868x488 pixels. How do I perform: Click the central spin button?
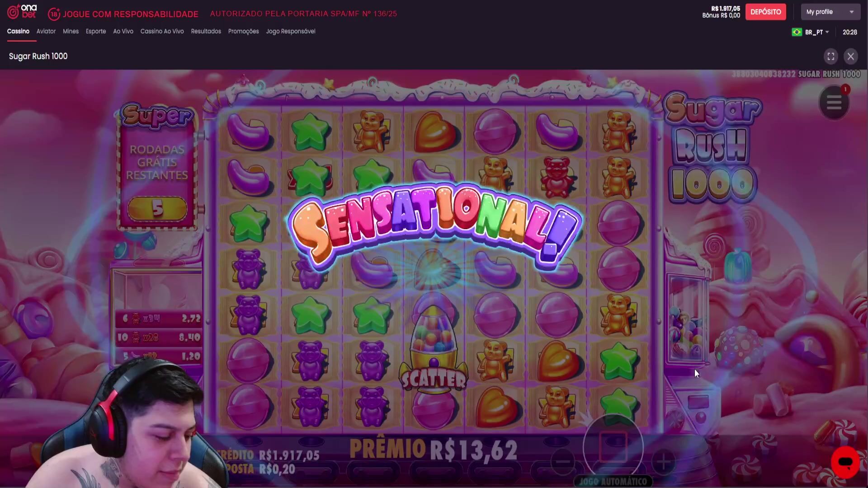point(613,446)
